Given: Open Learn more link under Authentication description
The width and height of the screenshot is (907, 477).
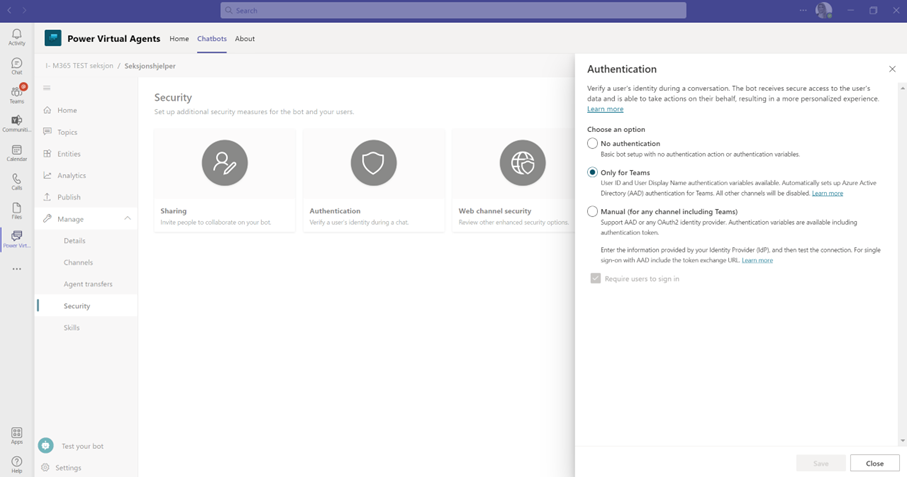Looking at the screenshot, I should point(605,109).
